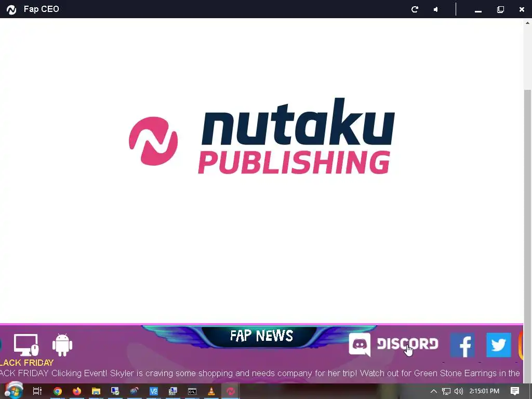Mute sound with the speaker icon in title bar
This screenshot has height=399, width=532.
tap(436, 9)
